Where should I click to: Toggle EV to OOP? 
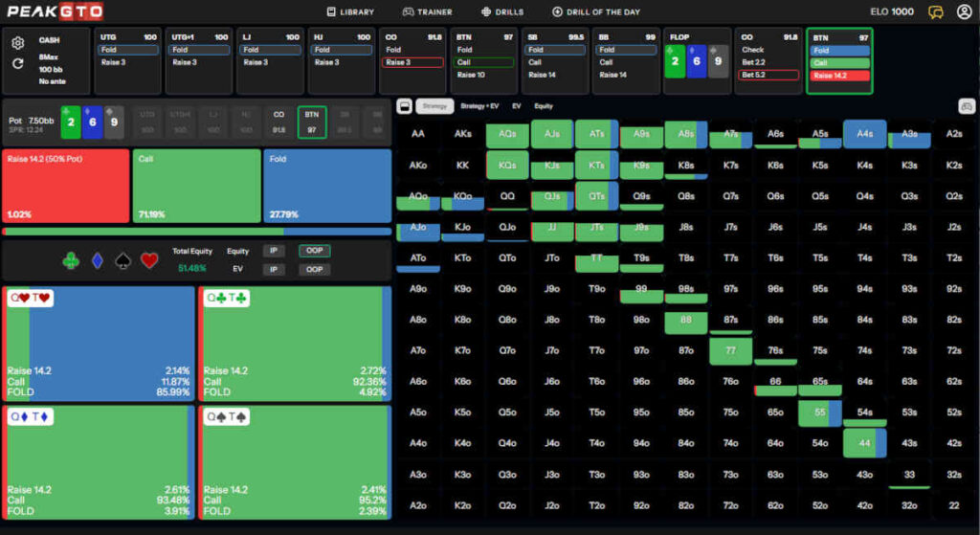point(312,270)
